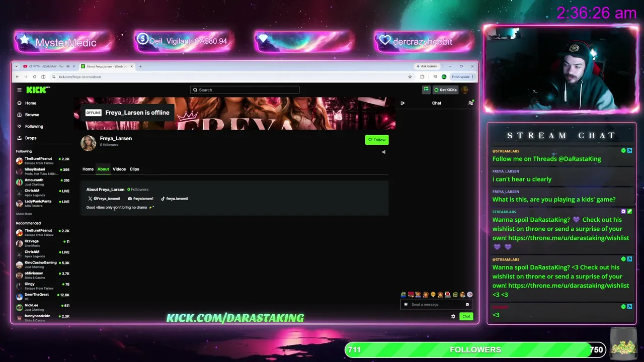Click the Kick search field
This screenshot has height=362, width=644.
(245, 90)
